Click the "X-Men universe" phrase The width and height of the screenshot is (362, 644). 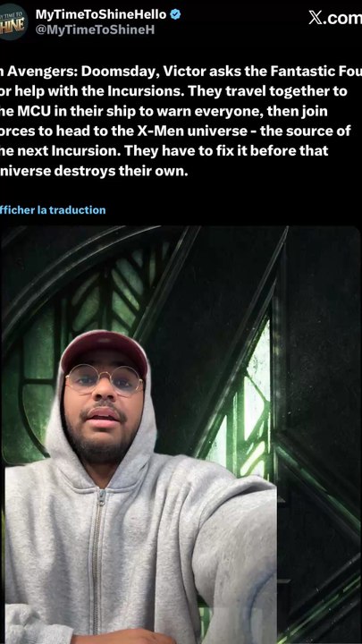[191, 131]
